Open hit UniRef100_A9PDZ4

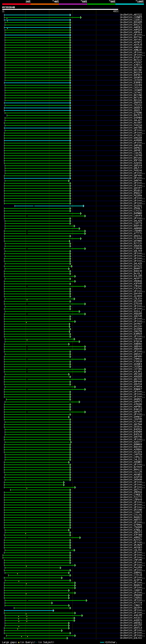click(x=131, y=30)
